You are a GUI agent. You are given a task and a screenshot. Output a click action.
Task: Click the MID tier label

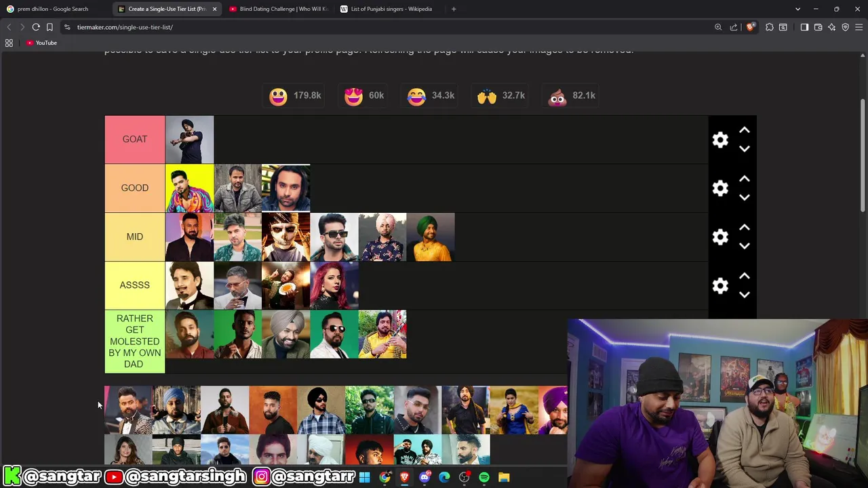(x=134, y=237)
